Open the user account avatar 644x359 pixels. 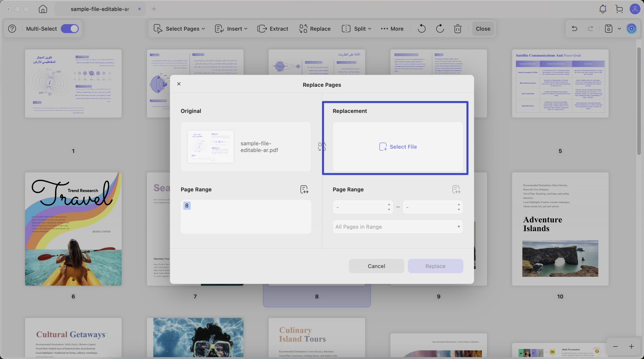[x=635, y=9]
